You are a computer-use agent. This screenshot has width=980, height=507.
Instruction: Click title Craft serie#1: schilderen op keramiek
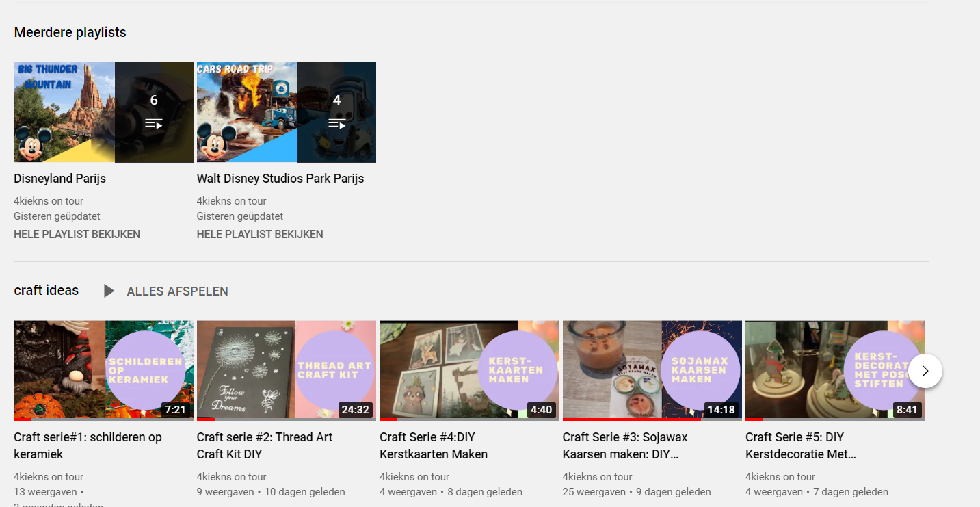pos(88,445)
